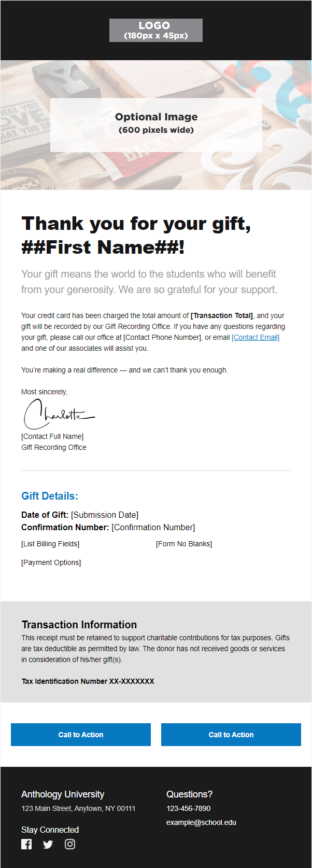Click the [Payment Options] field

pyautogui.click(x=51, y=562)
